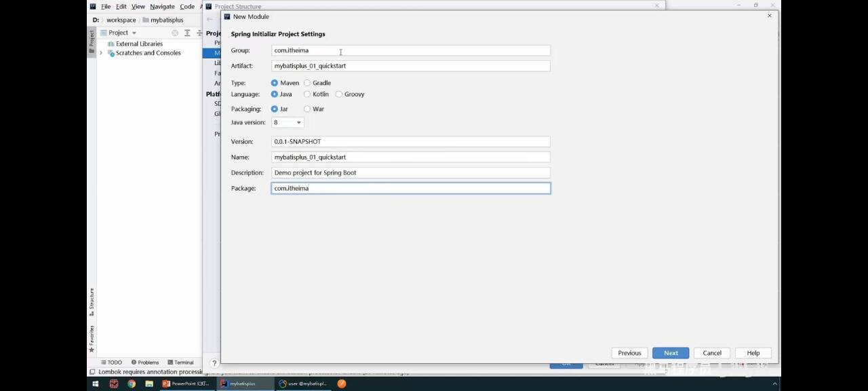The width and height of the screenshot is (868, 391).
Task: Select External Libraries in project tree
Action: (134, 43)
